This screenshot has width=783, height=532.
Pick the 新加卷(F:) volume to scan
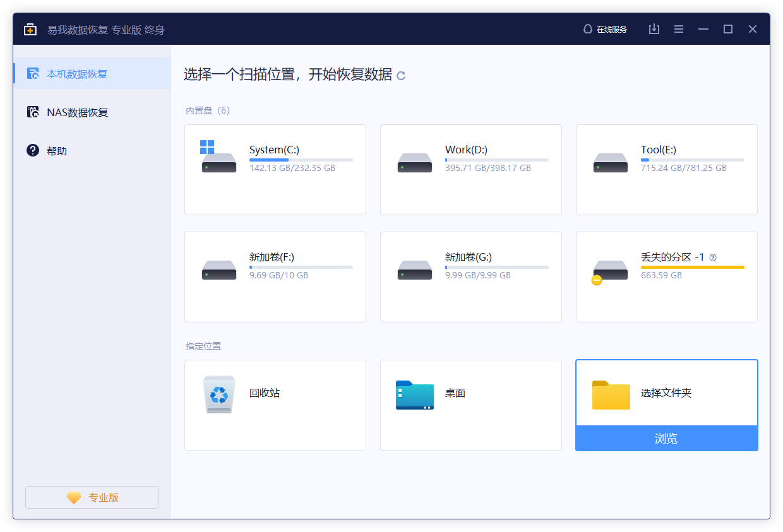pyautogui.click(x=275, y=276)
